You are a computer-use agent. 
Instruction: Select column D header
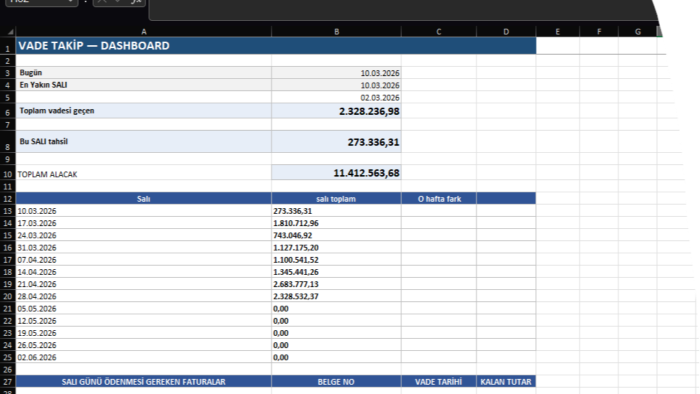tap(506, 32)
